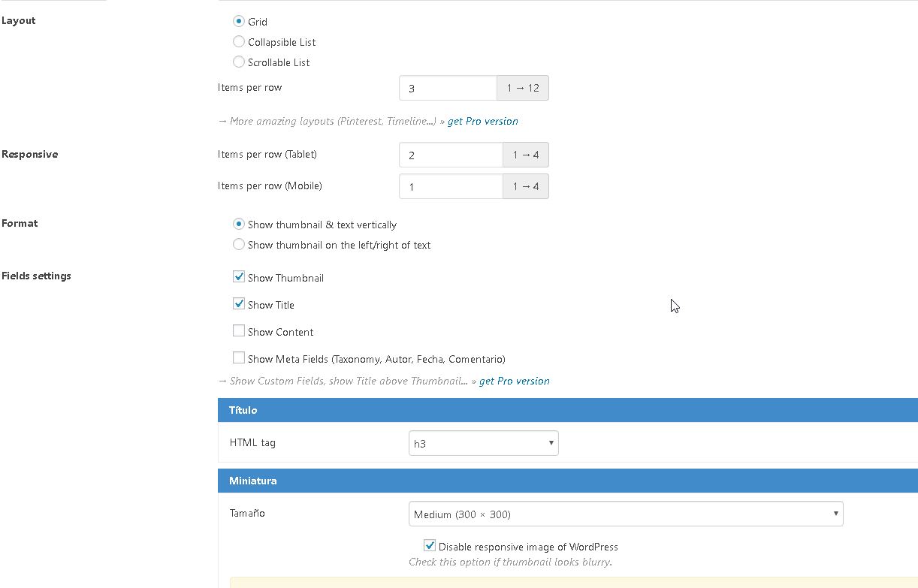Choose Show thumbnail on the left/right of text
This screenshot has height=588, width=918.
(239, 245)
